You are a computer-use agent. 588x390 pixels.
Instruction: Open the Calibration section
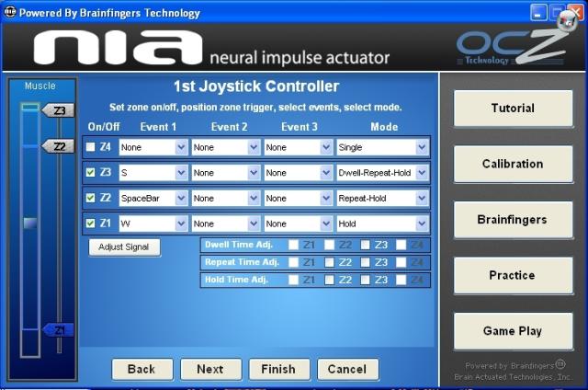(x=513, y=164)
